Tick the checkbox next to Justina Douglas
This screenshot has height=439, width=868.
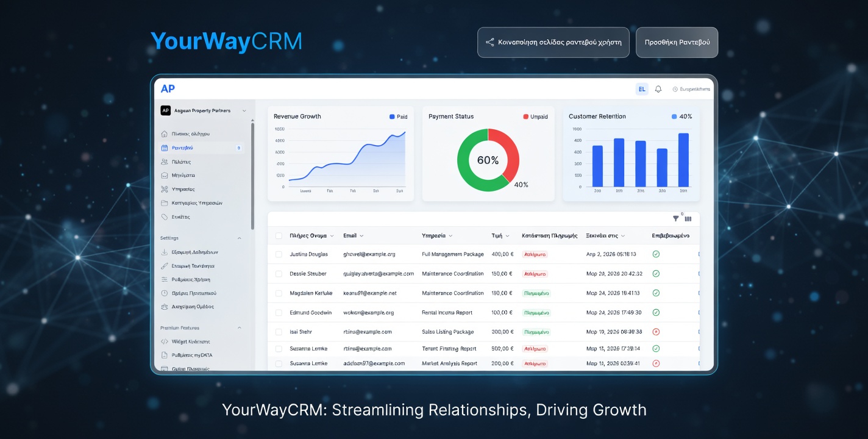coord(279,254)
